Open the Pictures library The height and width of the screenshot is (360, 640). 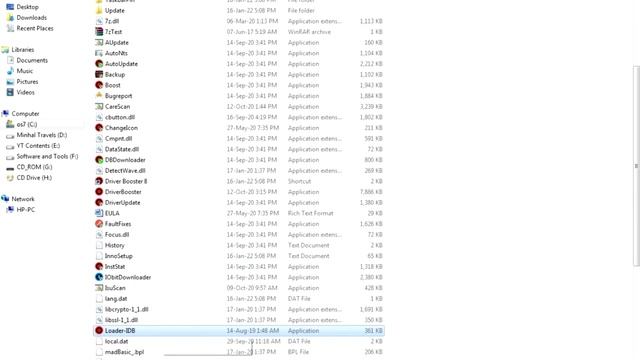click(27, 82)
